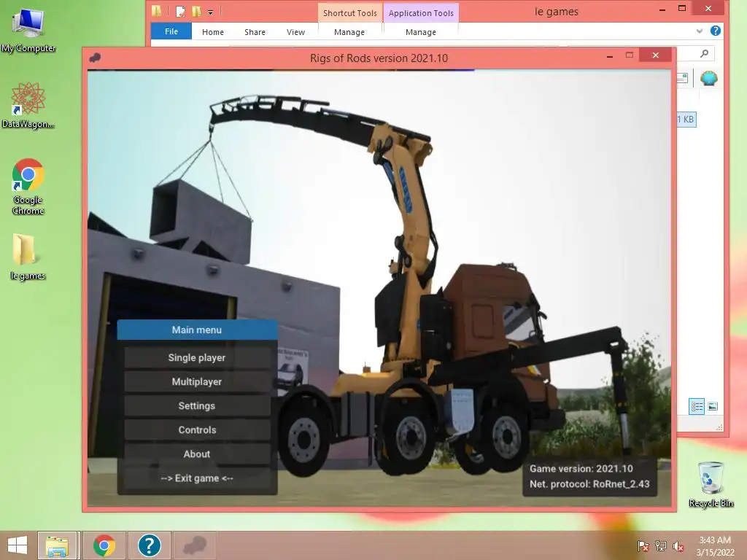Switch Explorer to details view

click(x=697, y=406)
